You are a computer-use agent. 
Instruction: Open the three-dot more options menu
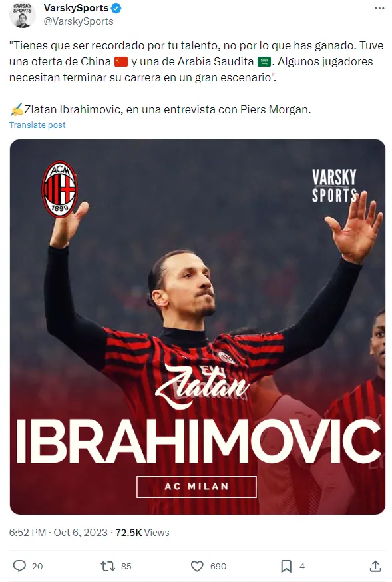[x=379, y=9]
